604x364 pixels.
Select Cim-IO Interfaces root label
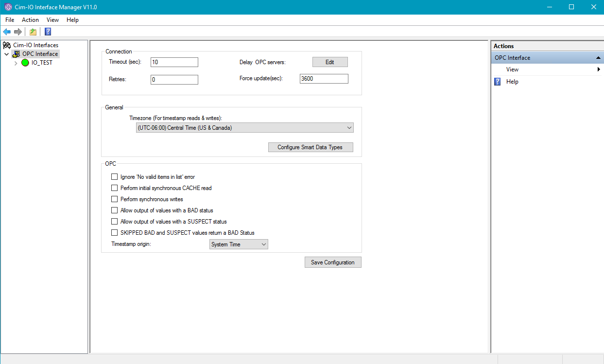pyautogui.click(x=35, y=45)
